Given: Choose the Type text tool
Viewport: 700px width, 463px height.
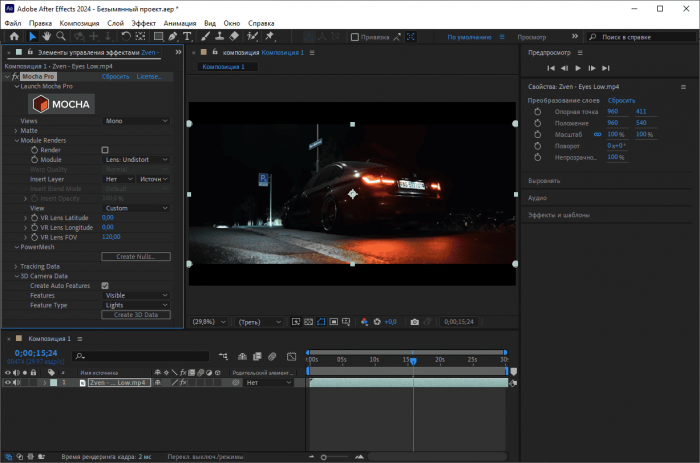Looking at the screenshot, I should click(187, 37).
